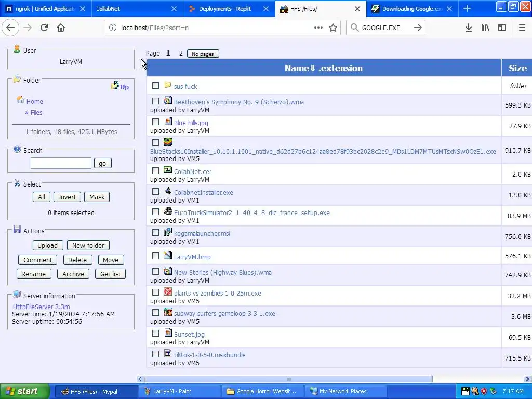Screen dimensions: 532x399
Task: Toggle the sidebar view icon
Action: [502, 28]
